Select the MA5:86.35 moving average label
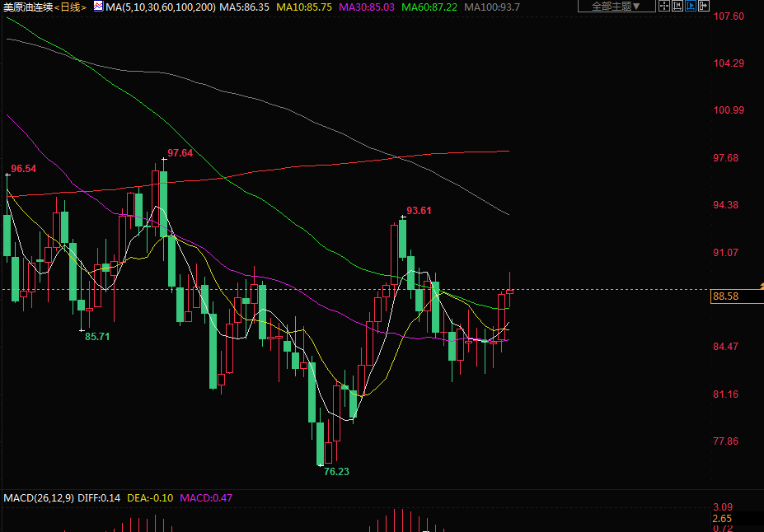 point(246,7)
